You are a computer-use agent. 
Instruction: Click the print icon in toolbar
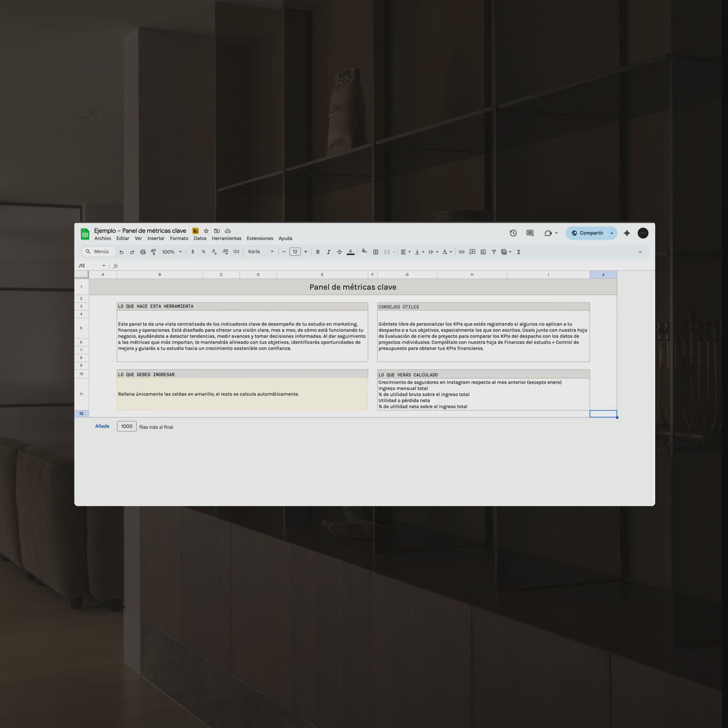point(143,252)
